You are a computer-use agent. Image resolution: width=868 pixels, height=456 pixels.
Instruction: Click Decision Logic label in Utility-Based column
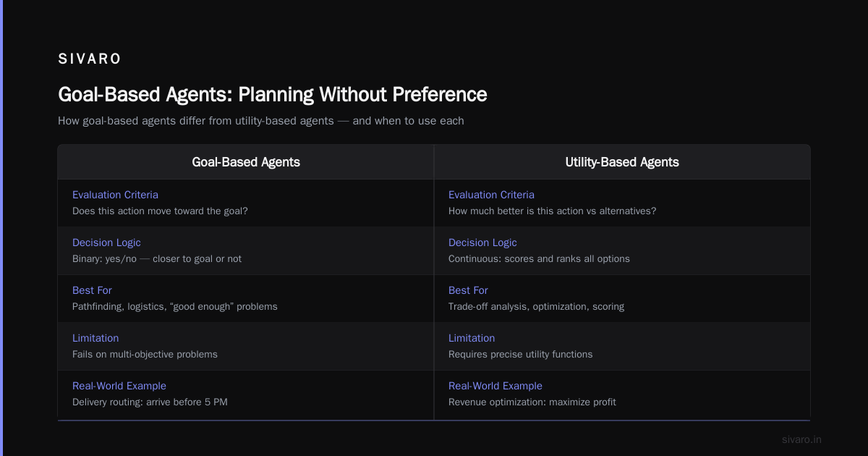(482, 242)
